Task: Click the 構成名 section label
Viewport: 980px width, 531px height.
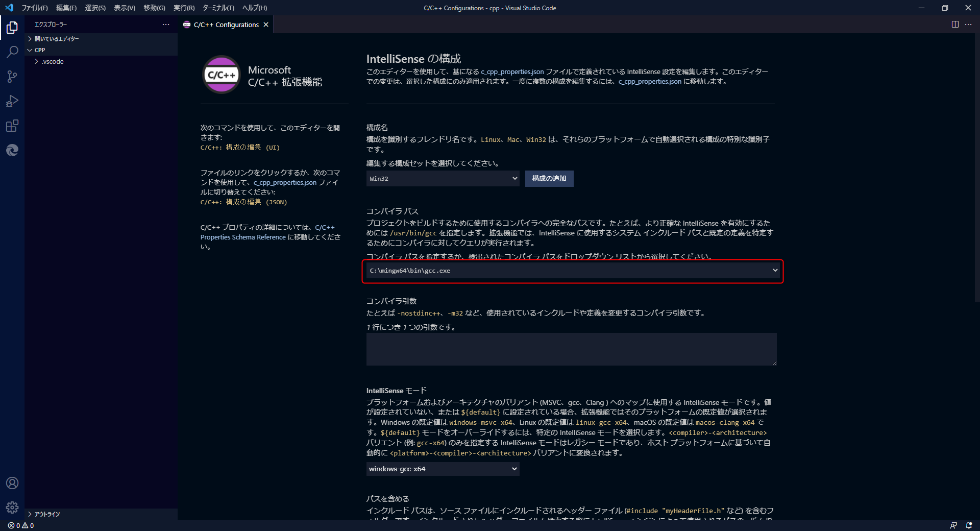Action: point(377,128)
